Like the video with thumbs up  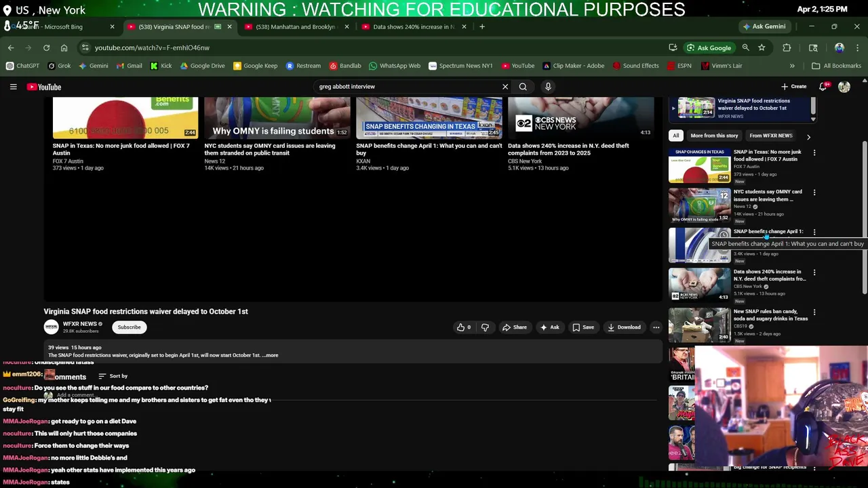click(464, 327)
